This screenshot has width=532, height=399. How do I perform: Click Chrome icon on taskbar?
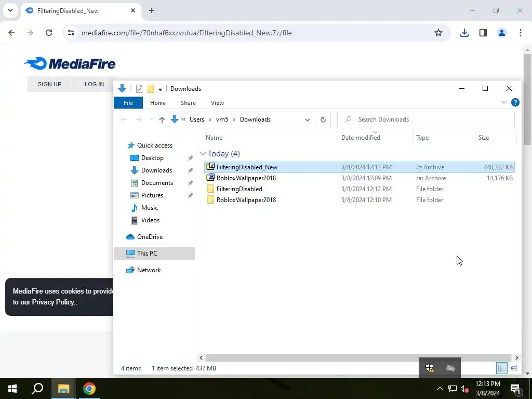(x=89, y=389)
